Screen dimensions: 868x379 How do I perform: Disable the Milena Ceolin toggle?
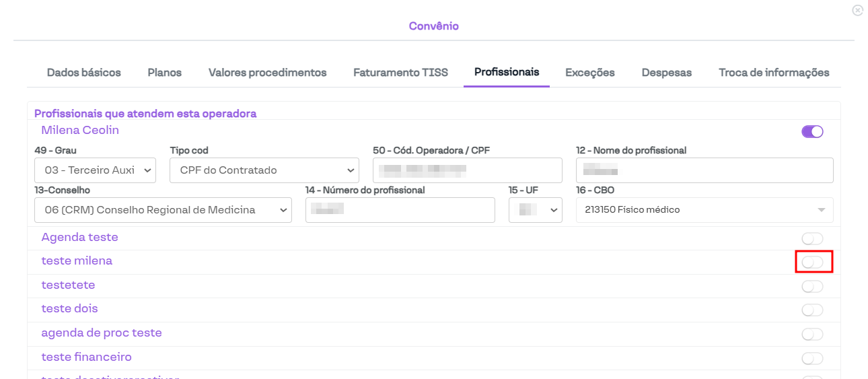click(x=812, y=131)
